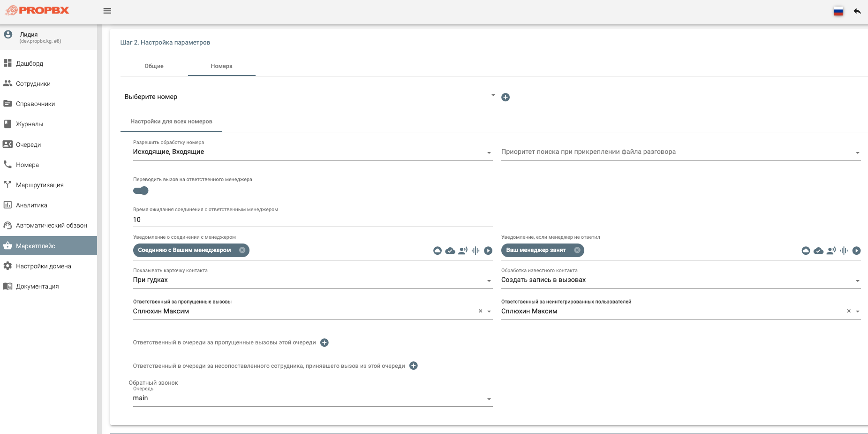
Task: Remove the Ваш менеджер занят chip
Action: [x=577, y=250]
